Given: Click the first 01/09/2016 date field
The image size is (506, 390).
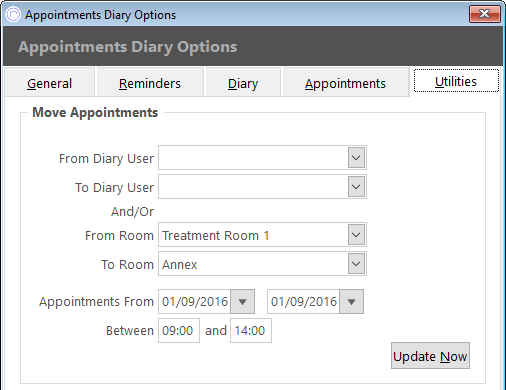Looking at the screenshot, I should (195, 302).
